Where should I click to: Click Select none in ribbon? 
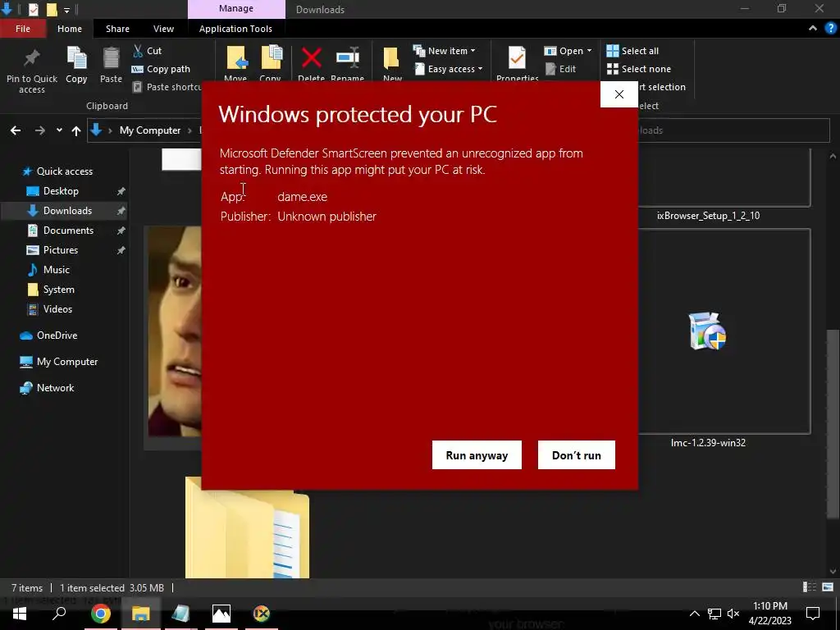click(638, 69)
